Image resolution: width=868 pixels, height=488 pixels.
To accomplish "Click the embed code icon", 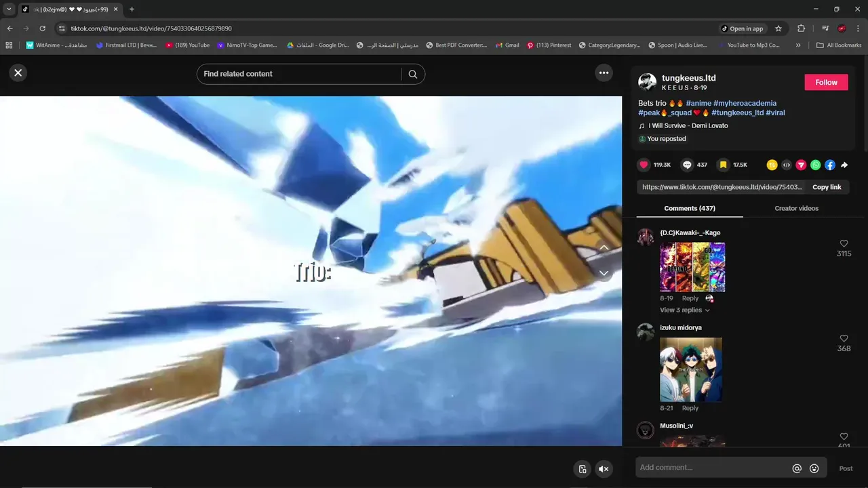I will pos(787,165).
